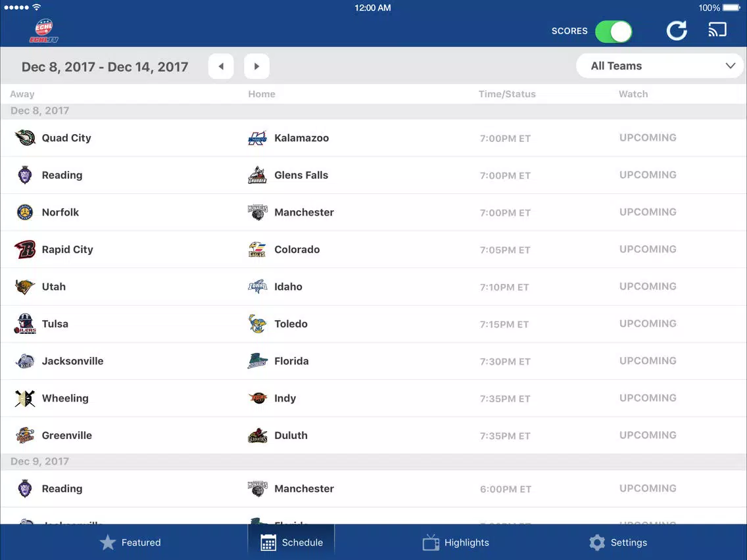
Task: Open the screen cast icon
Action: point(717,30)
